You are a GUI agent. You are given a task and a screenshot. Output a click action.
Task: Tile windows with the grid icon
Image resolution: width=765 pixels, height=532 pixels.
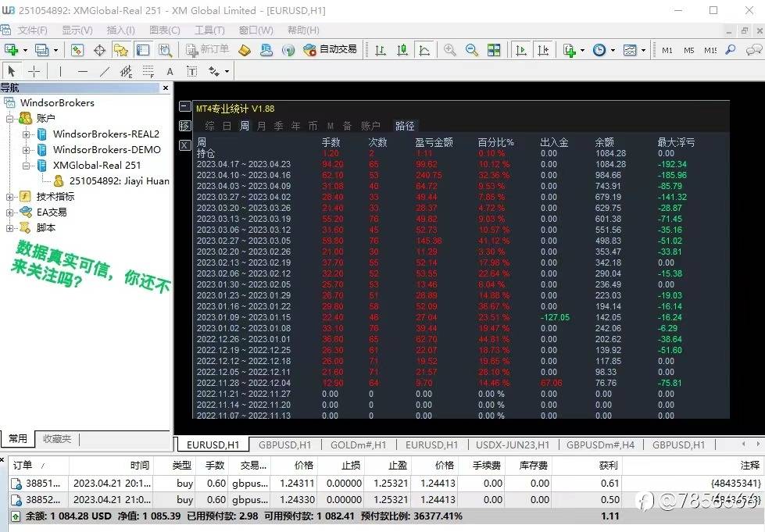click(x=494, y=50)
